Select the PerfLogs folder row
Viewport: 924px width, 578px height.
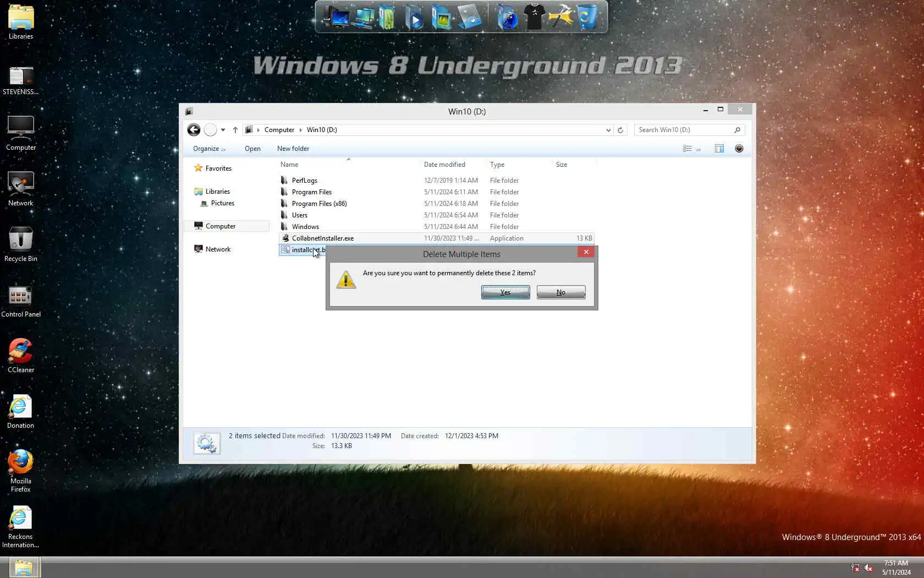[436, 181]
